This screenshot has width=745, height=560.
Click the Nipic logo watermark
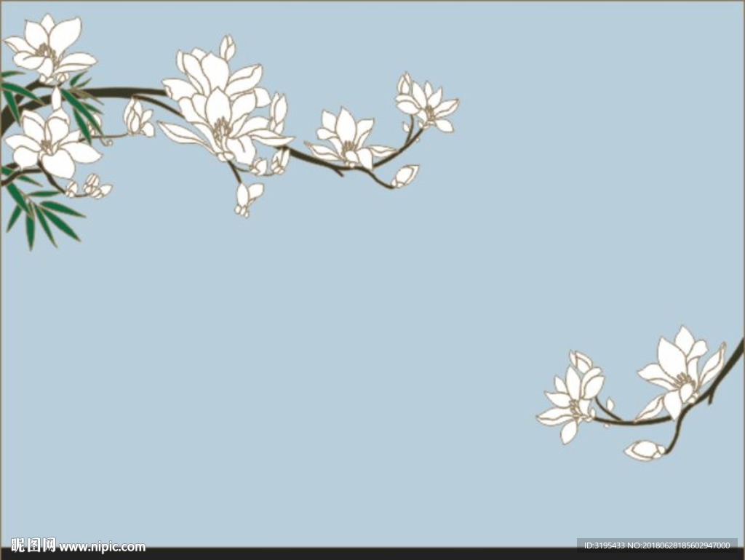pos(33,545)
